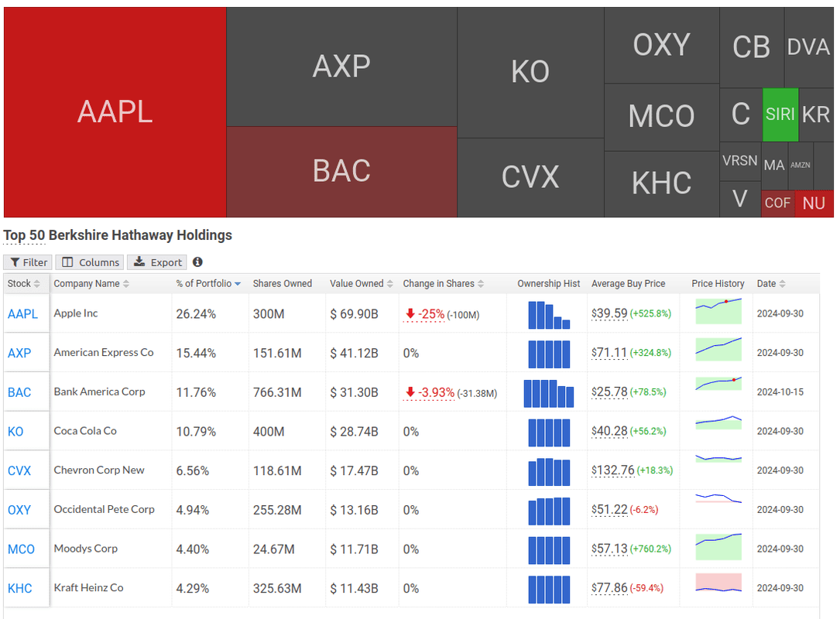Click the KHC price history sparkline
840x619 pixels.
click(718, 583)
